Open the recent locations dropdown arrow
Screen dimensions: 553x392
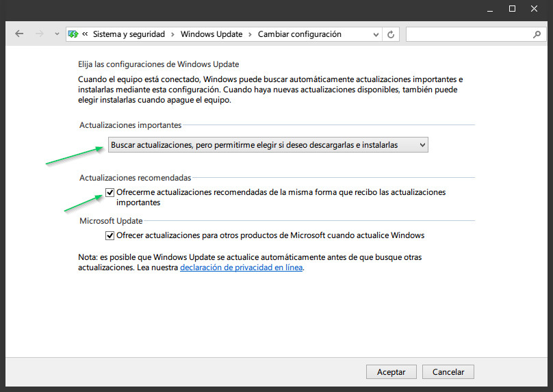tap(57, 34)
